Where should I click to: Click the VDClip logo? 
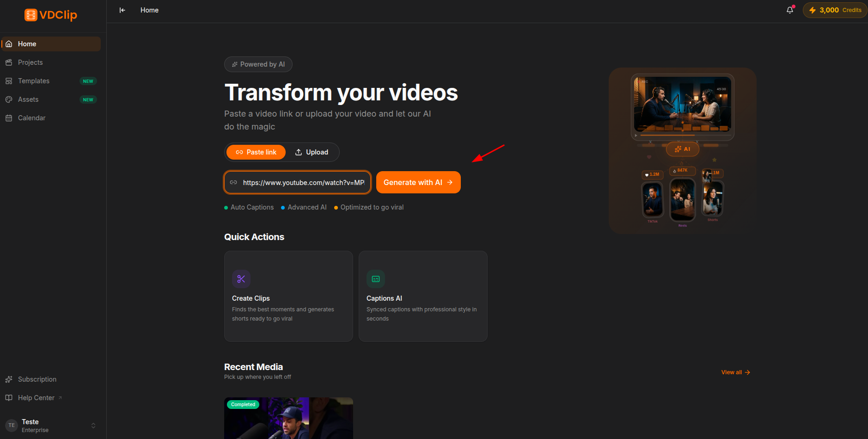51,15
